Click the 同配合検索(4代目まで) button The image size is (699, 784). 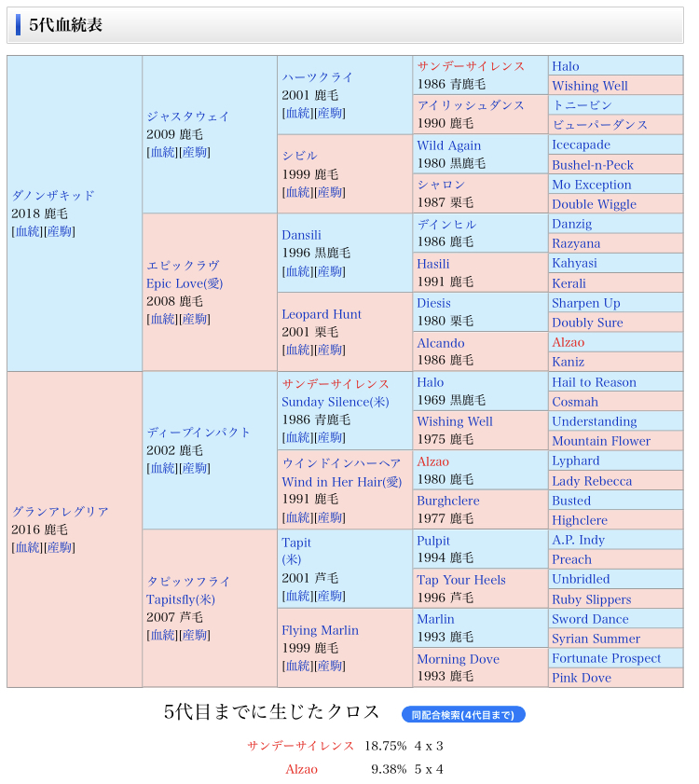(463, 715)
